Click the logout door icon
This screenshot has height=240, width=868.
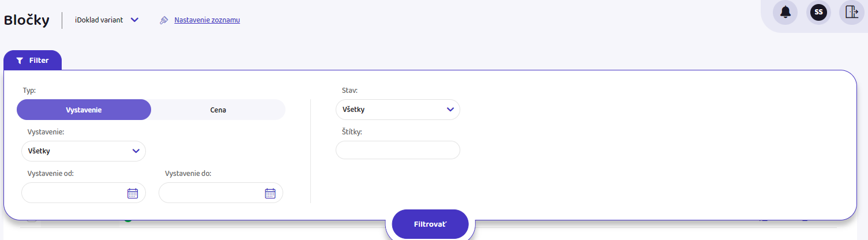coord(851,12)
